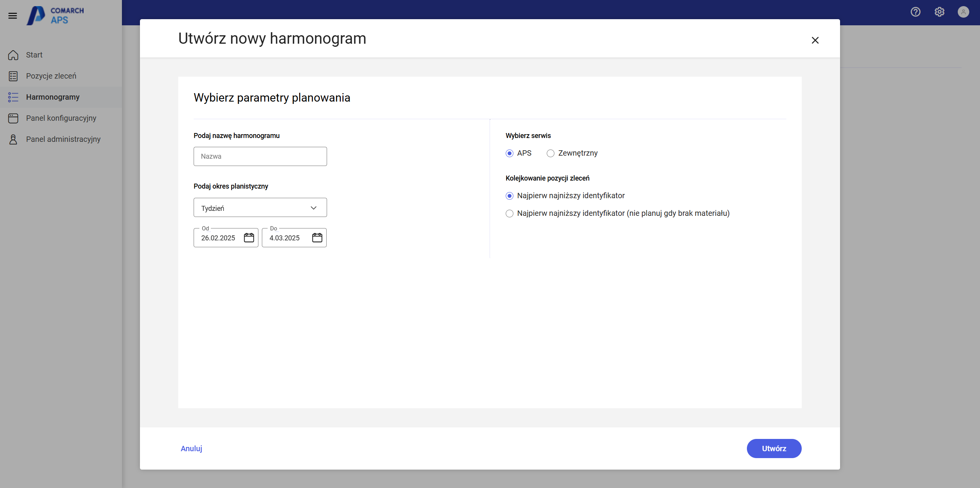Click the Comarch APS logo
This screenshot has height=488, width=980.
tap(55, 15)
